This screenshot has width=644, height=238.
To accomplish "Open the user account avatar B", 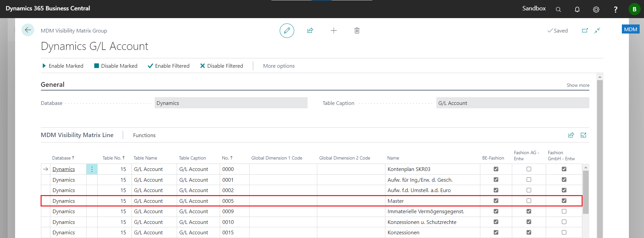I will point(634,9).
